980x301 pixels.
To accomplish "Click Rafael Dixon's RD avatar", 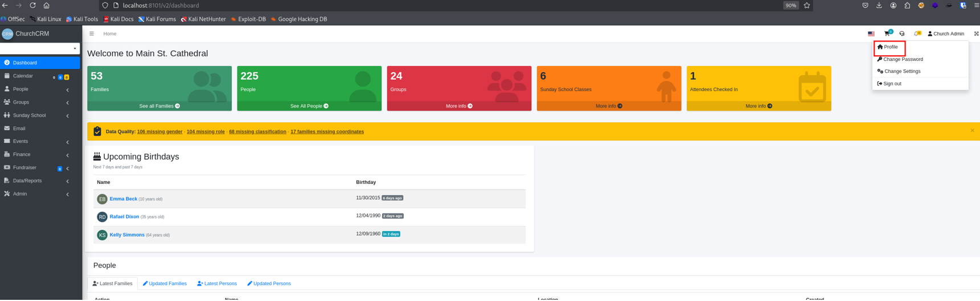I will (x=102, y=217).
